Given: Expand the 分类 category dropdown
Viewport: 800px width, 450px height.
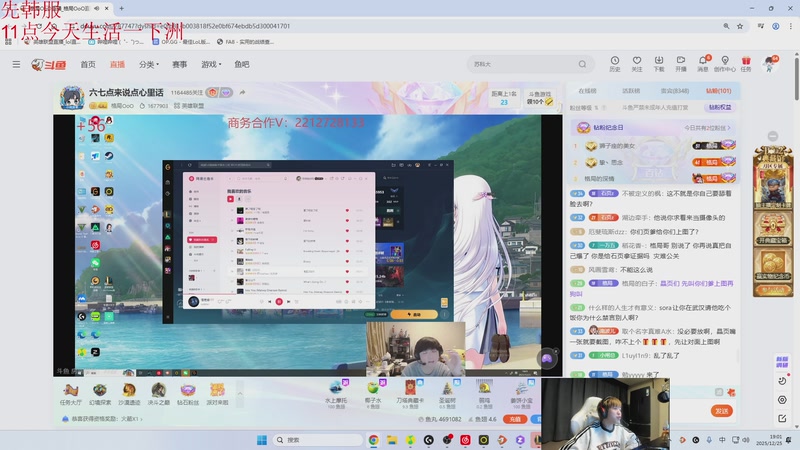Looking at the screenshot, I should pos(148,64).
